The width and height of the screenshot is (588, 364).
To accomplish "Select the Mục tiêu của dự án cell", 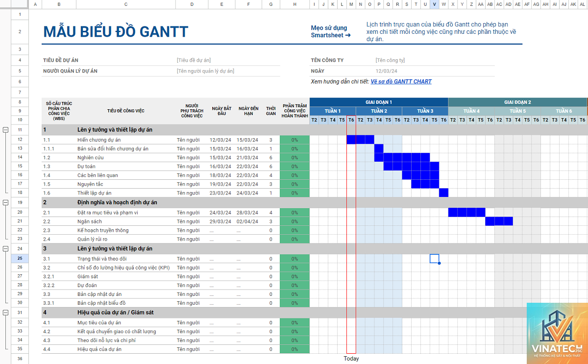I will pos(126,322).
